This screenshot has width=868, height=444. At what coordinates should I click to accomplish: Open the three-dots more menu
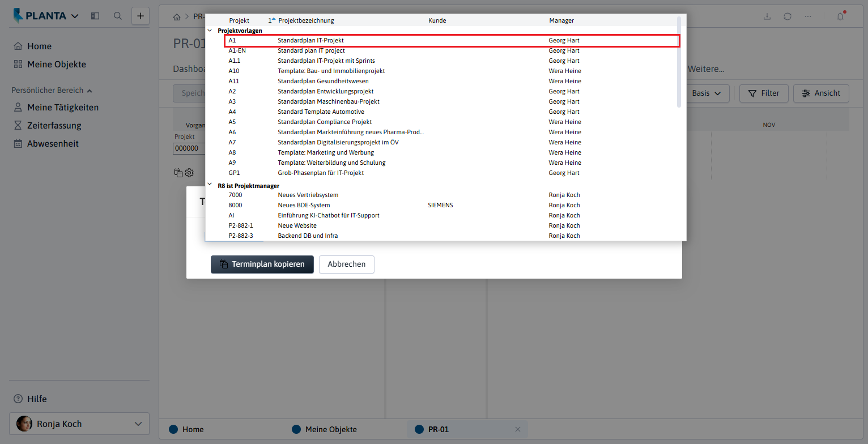(808, 16)
